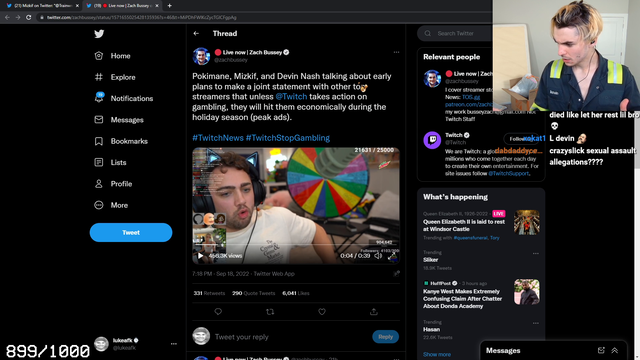
Task: Click the Kanye West story thumbnail
Action: (527, 292)
